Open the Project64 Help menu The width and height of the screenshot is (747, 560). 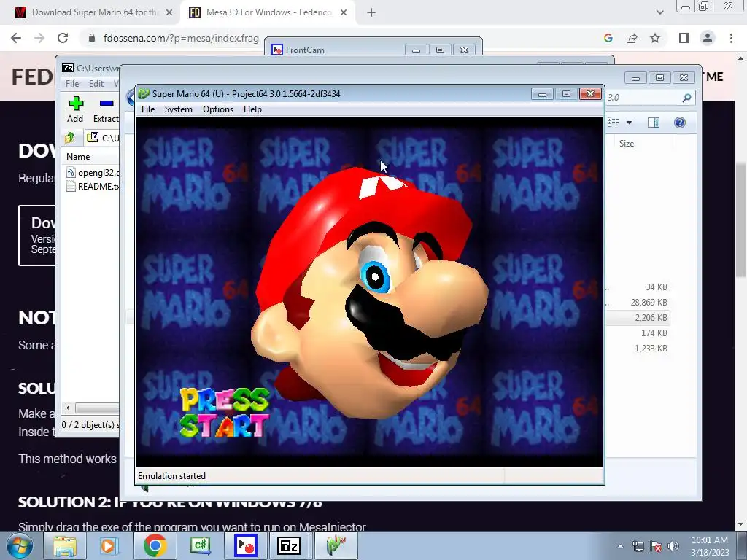click(252, 109)
